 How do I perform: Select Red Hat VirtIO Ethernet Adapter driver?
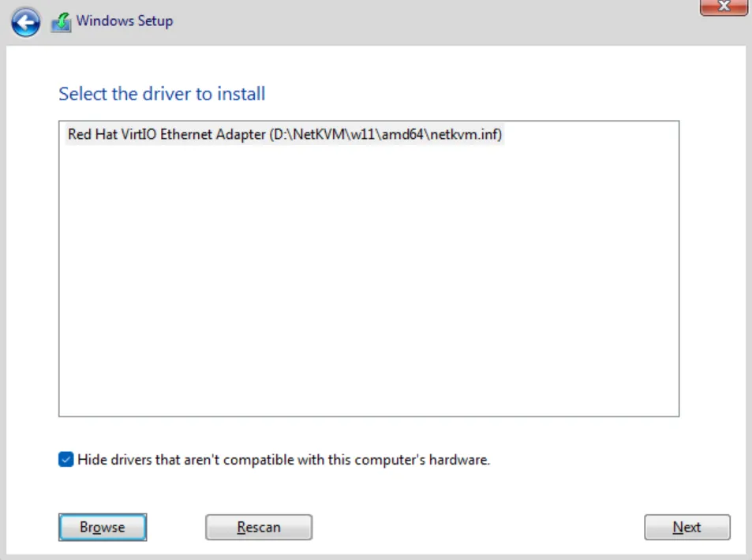coord(285,135)
